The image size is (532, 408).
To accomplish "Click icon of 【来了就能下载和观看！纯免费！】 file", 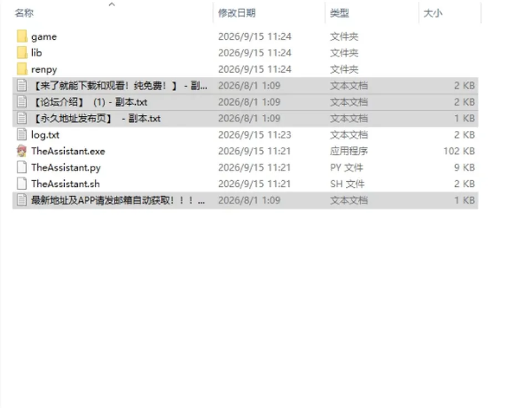I will tap(22, 85).
